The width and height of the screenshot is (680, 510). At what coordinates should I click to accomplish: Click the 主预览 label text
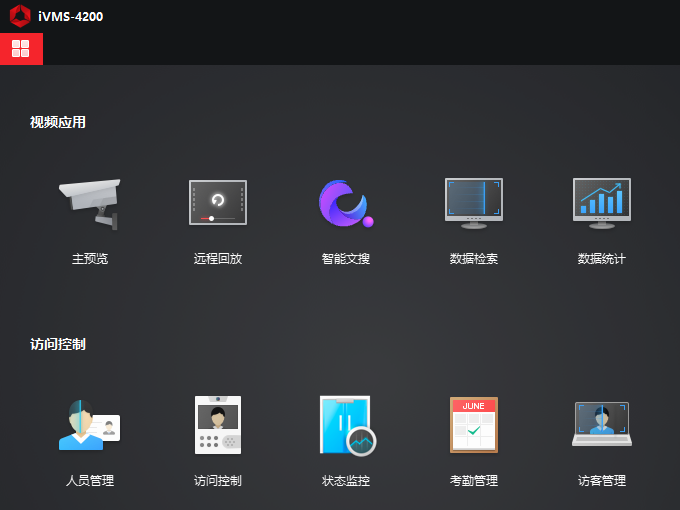(x=90, y=259)
